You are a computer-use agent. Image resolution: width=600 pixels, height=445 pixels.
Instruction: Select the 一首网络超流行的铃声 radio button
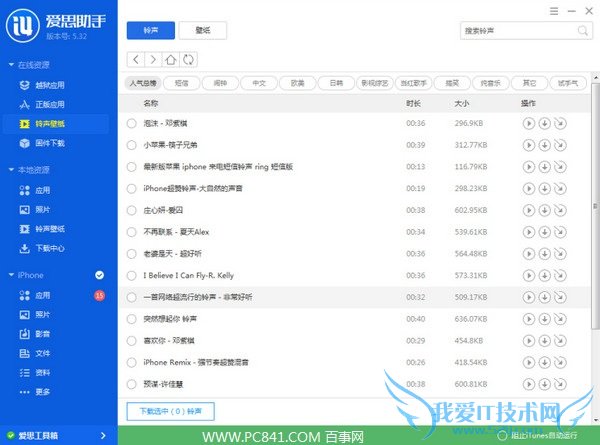(x=132, y=297)
